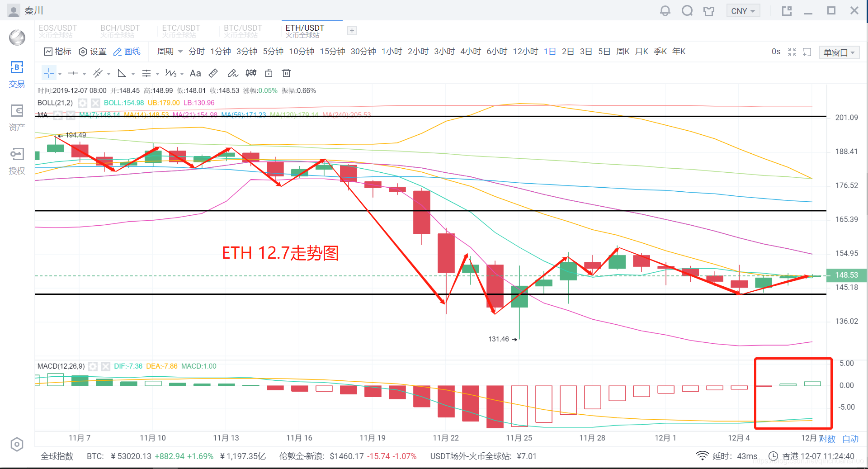Select the crosshair cursor tool

coord(49,73)
